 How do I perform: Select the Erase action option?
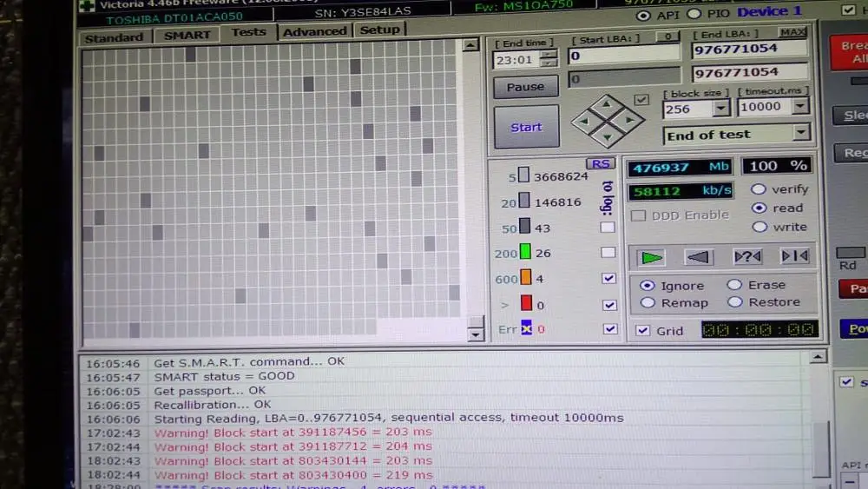pyautogui.click(x=734, y=285)
